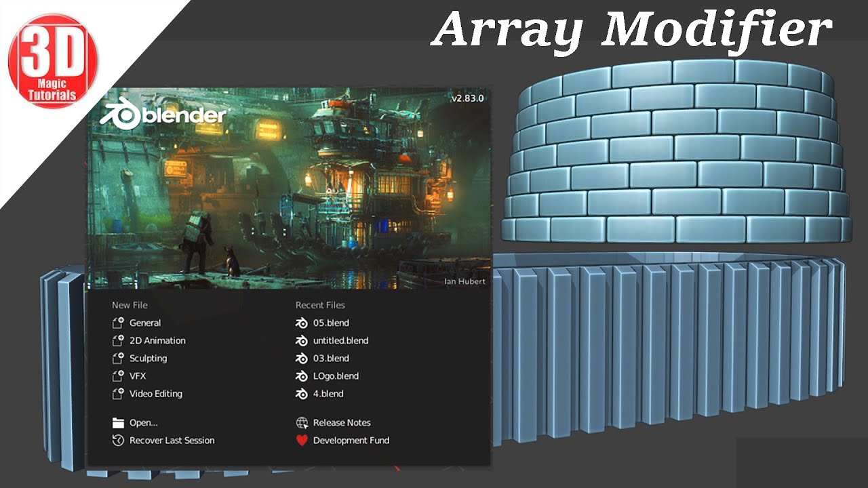Image resolution: width=868 pixels, height=488 pixels.
Task: Click the new-file icon beside Sculpting
Action: pyautogui.click(x=118, y=359)
